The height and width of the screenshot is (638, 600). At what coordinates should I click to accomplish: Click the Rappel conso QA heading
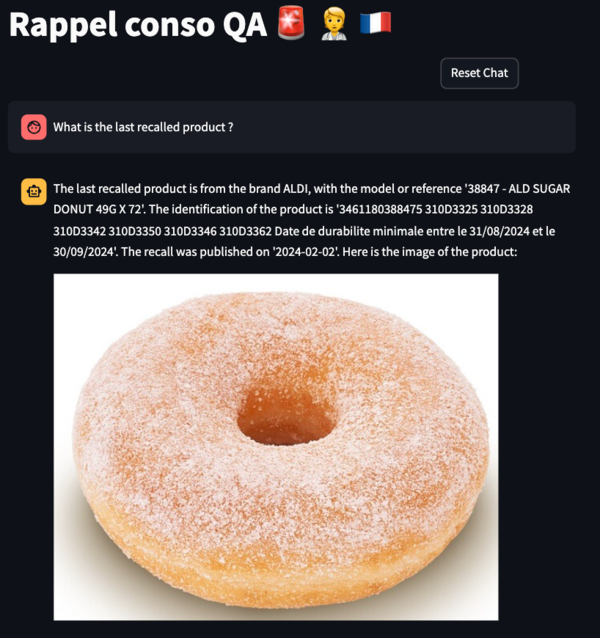click(x=138, y=24)
